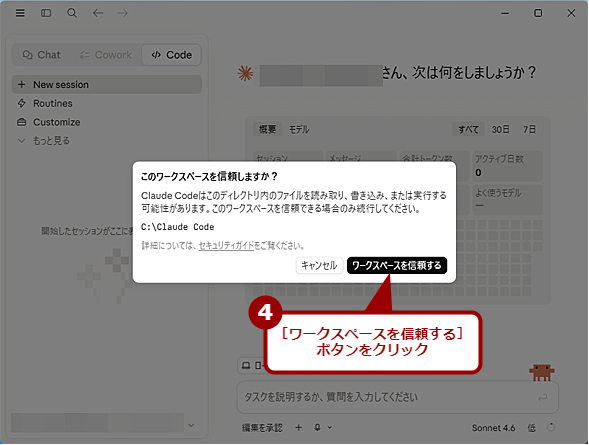Click the ワークスペースを信頼する button

point(397,265)
